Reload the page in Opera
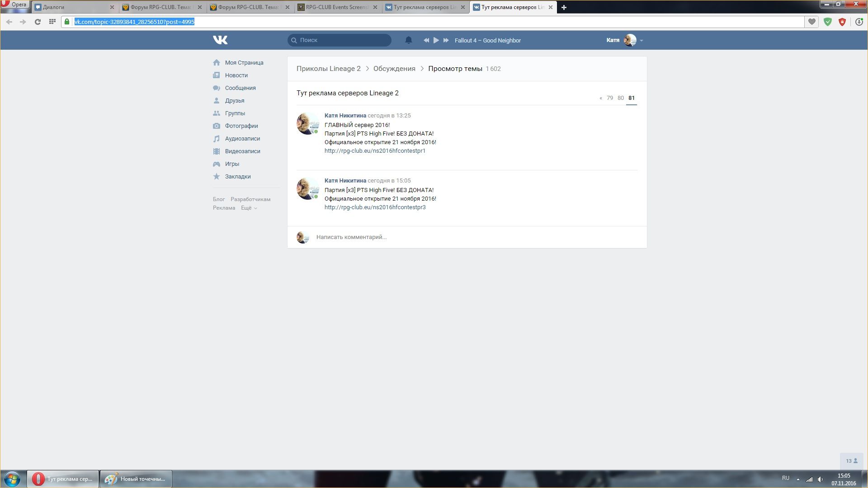The width and height of the screenshot is (868, 488). click(38, 22)
